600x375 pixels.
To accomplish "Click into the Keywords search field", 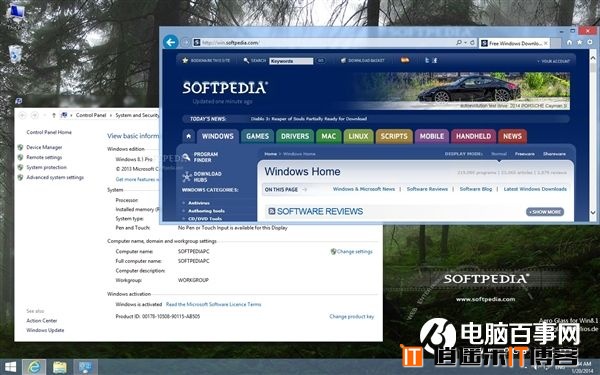I will [291, 61].
